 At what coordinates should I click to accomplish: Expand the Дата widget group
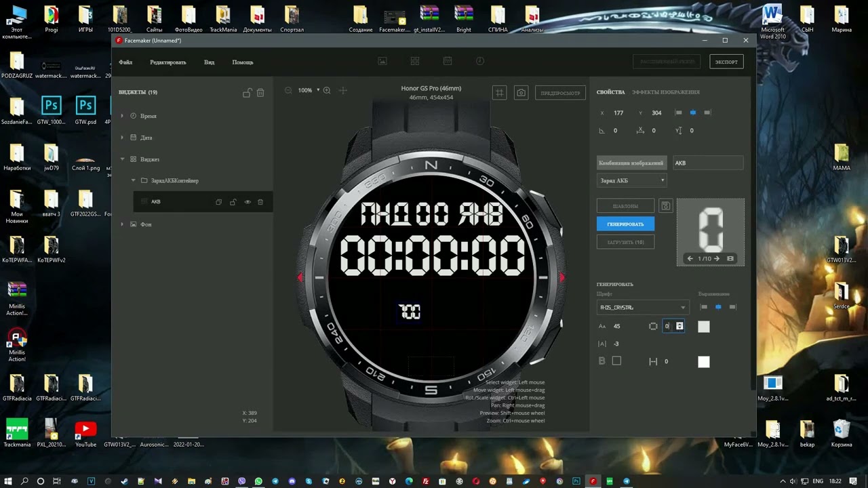click(122, 138)
